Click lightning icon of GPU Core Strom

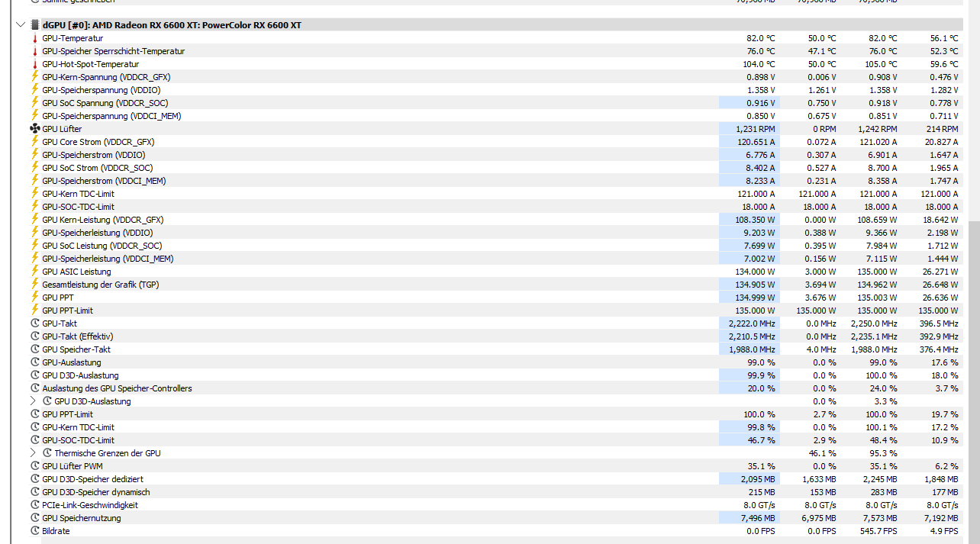(34, 142)
